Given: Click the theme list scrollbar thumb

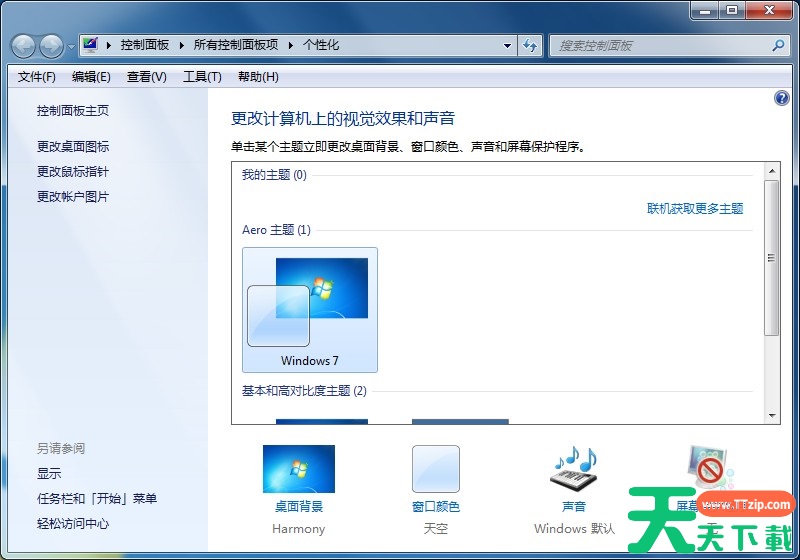Looking at the screenshot, I should (x=771, y=258).
